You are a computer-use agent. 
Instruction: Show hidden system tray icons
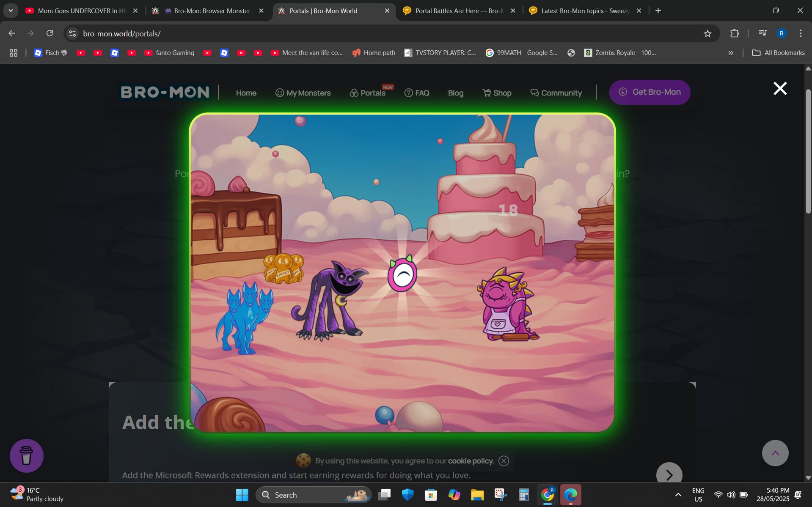pos(678,495)
